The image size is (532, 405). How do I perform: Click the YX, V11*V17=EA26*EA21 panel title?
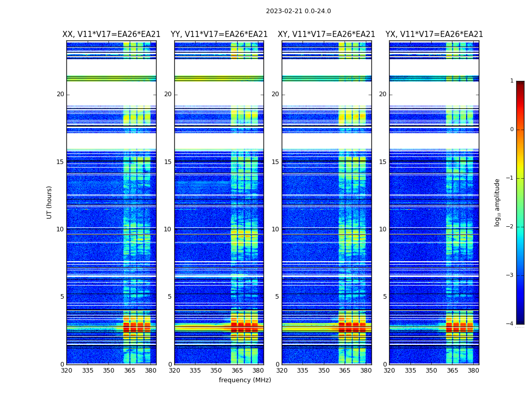(x=434, y=34)
